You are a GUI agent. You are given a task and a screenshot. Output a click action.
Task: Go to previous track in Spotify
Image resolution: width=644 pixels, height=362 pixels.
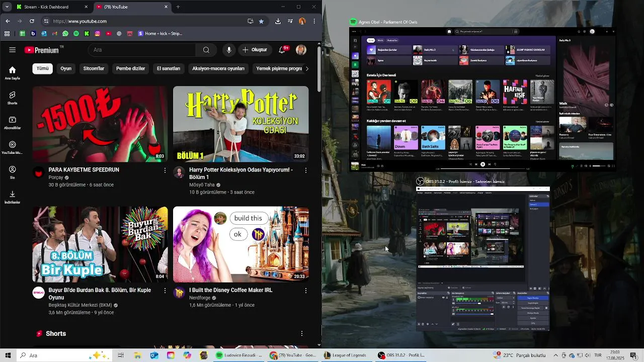476,164
